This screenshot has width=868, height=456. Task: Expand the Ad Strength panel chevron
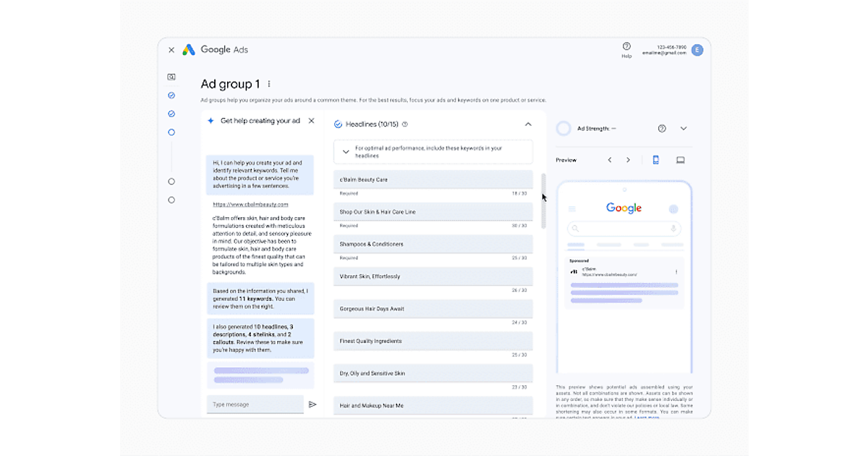[684, 128]
